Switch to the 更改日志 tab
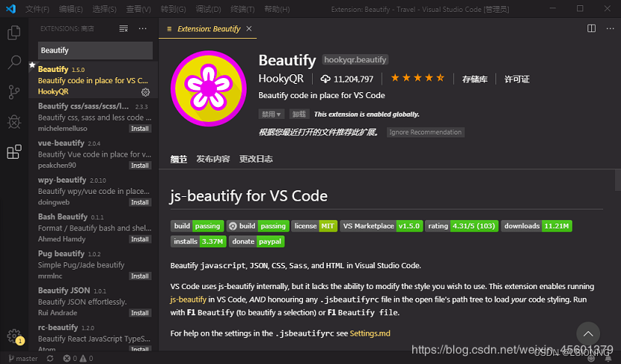 coord(256,159)
